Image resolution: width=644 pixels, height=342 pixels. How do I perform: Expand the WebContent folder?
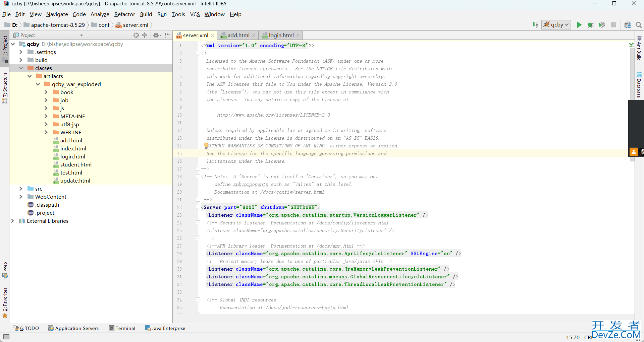[x=21, y=197]
